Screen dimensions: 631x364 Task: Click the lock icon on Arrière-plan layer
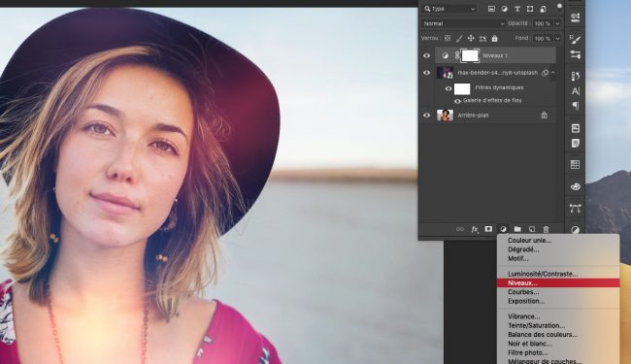544,116
